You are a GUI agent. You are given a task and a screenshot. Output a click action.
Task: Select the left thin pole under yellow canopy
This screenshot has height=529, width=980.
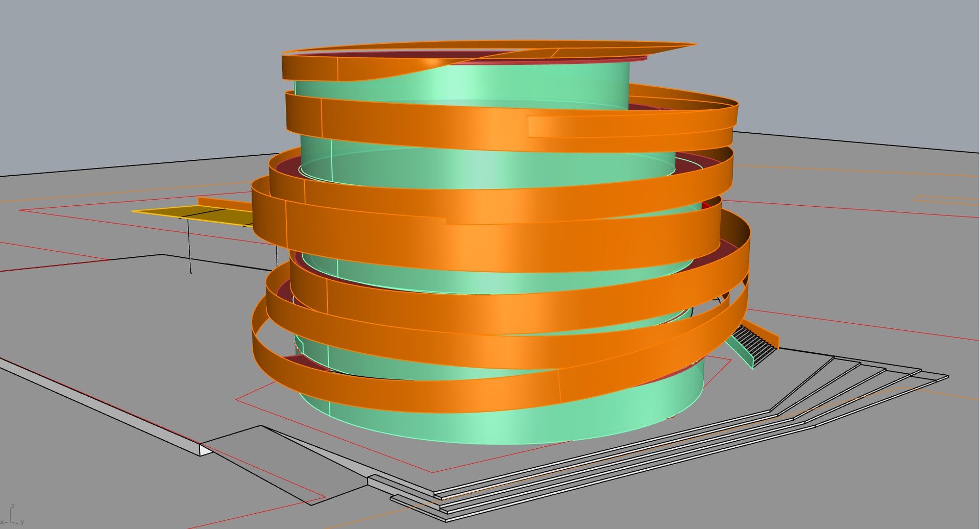190,246
